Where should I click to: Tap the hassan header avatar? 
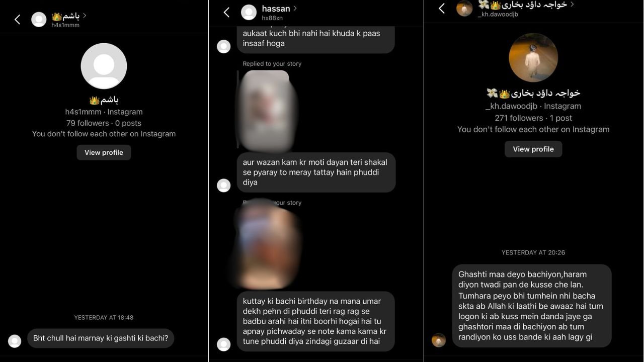(249, 13)
